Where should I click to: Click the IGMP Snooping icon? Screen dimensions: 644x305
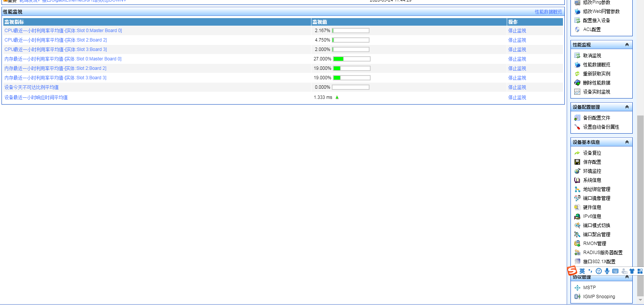(x=577, y=297)
